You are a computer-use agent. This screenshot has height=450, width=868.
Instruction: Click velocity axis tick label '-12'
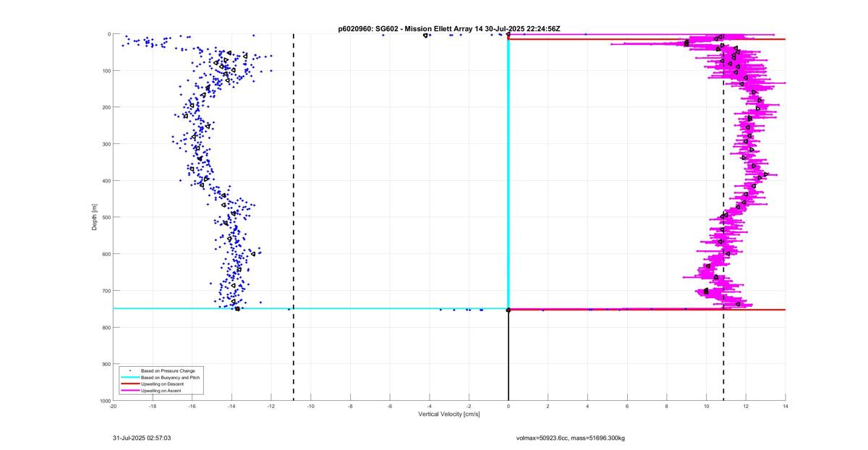click(x=271, y=406)
